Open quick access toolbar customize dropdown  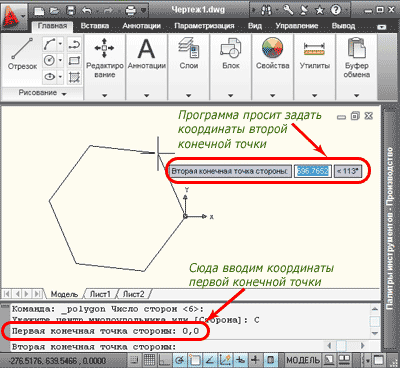tap(144, 11)
